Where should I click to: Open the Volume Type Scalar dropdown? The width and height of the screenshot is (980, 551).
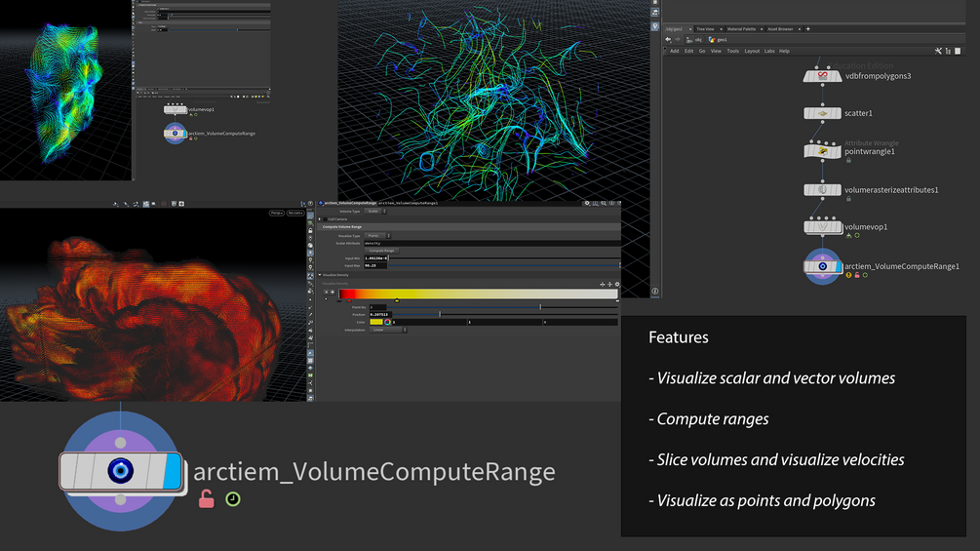click(x=375, y=212)
